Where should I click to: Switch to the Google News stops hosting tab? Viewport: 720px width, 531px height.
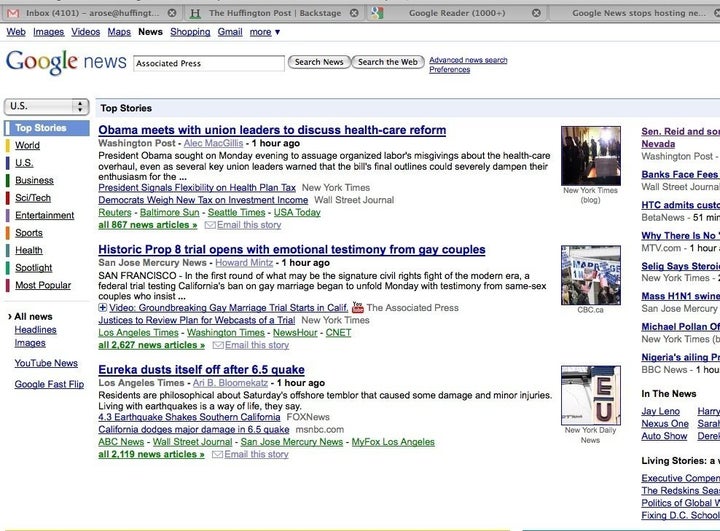pos(638,13)
